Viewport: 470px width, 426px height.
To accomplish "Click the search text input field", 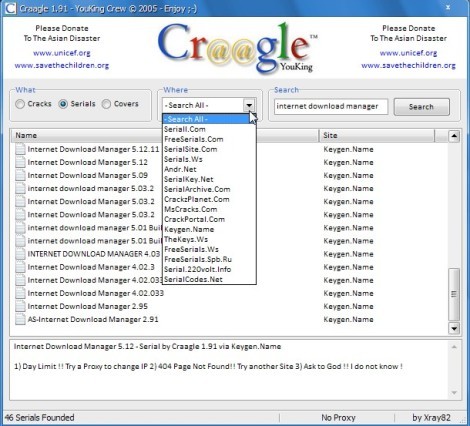I will [x=331, y=107].
